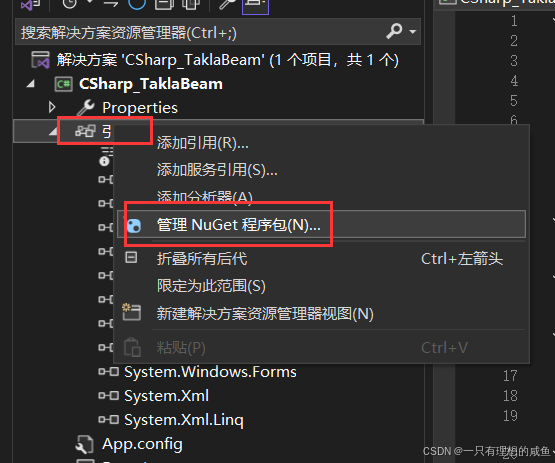Click the Properties wrench icon

click(x=85, y=108)
